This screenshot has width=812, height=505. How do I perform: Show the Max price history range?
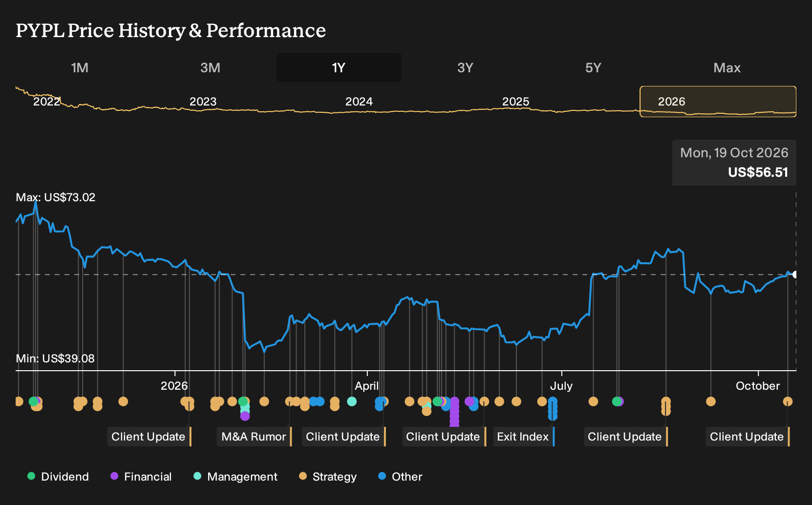[x=727, y=67]
